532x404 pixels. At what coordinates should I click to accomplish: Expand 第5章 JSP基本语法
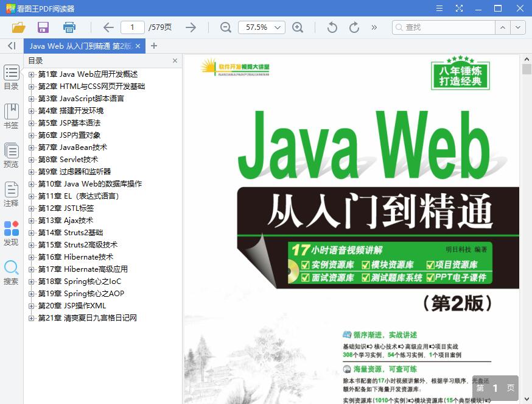[x=31, y=123]
